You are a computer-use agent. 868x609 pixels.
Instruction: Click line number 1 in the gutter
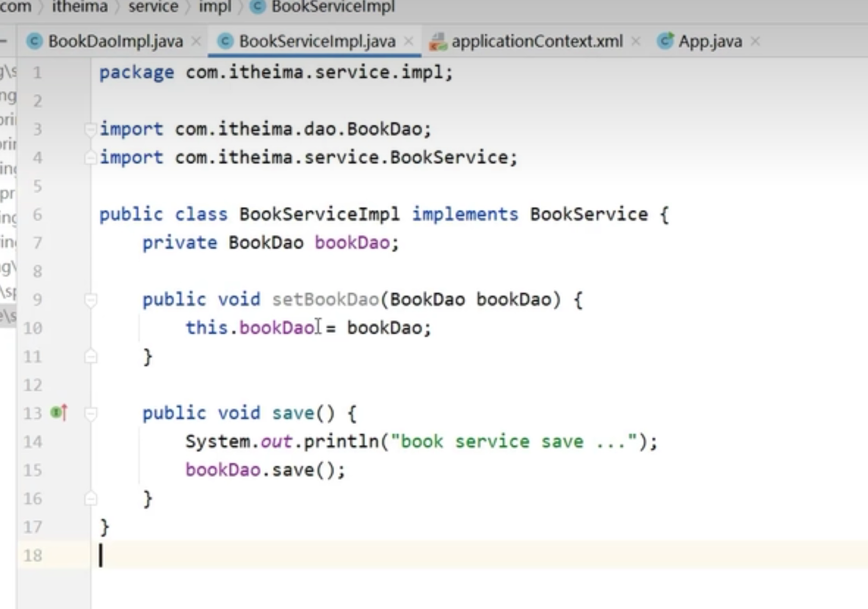point(37,73)
